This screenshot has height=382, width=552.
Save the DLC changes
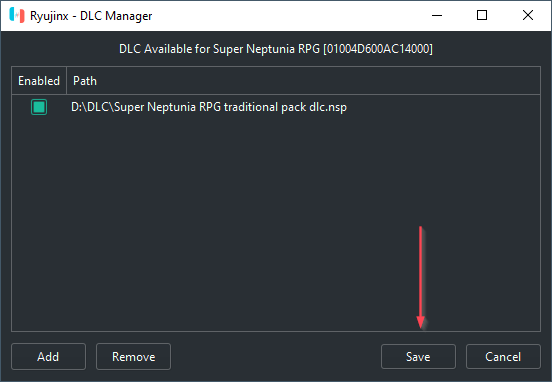418,357
